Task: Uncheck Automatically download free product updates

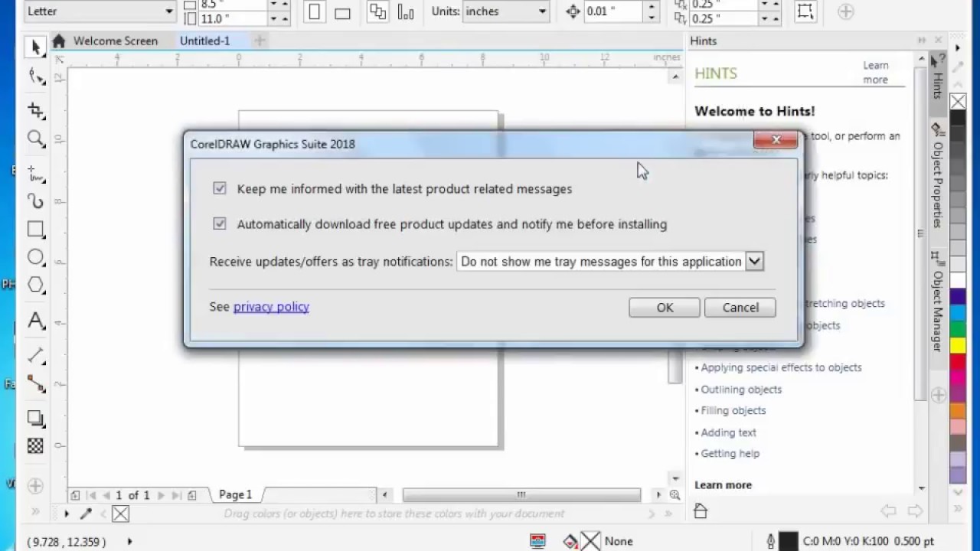Action: point(220,223)
